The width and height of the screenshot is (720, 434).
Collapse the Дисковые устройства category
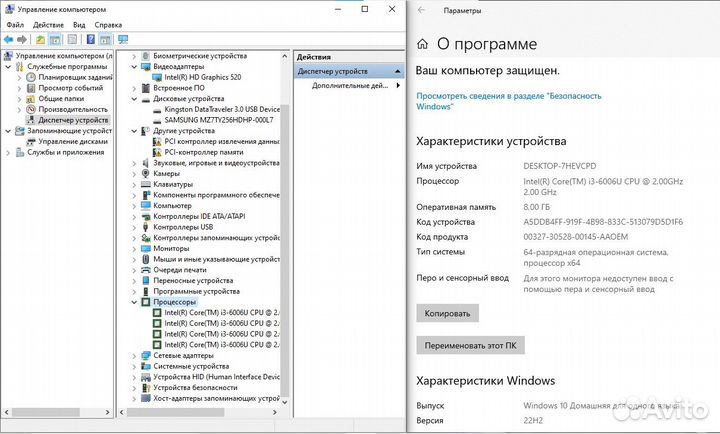click(x=134, y=99)
